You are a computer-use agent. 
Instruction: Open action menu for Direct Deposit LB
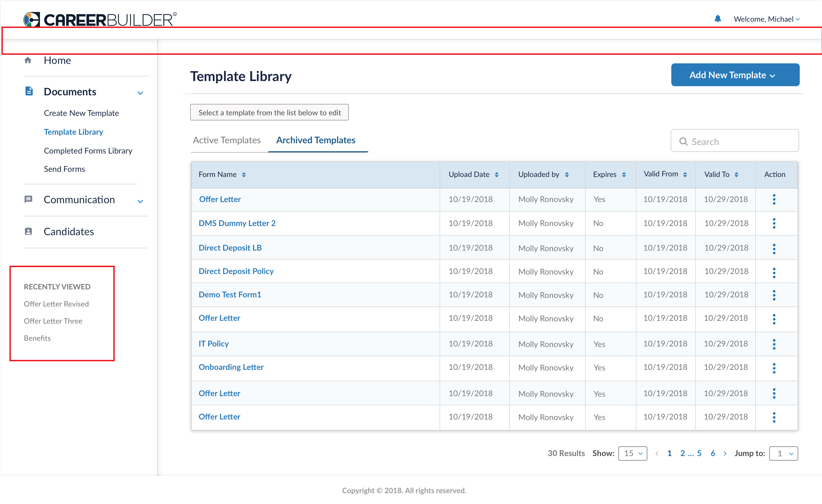[774, 249]
